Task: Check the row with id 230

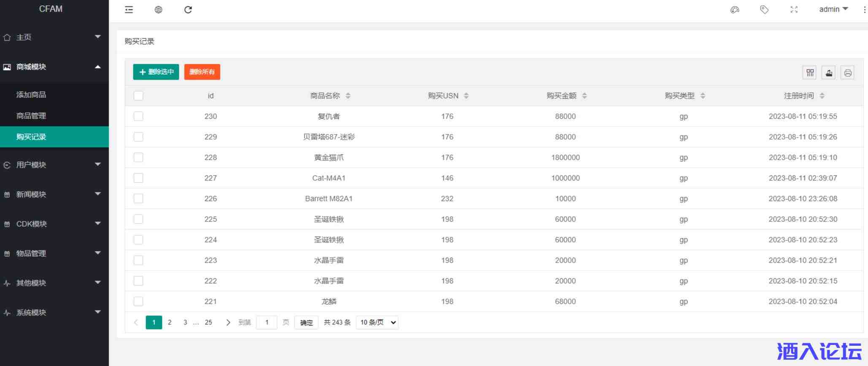Action: pos(138,116)
